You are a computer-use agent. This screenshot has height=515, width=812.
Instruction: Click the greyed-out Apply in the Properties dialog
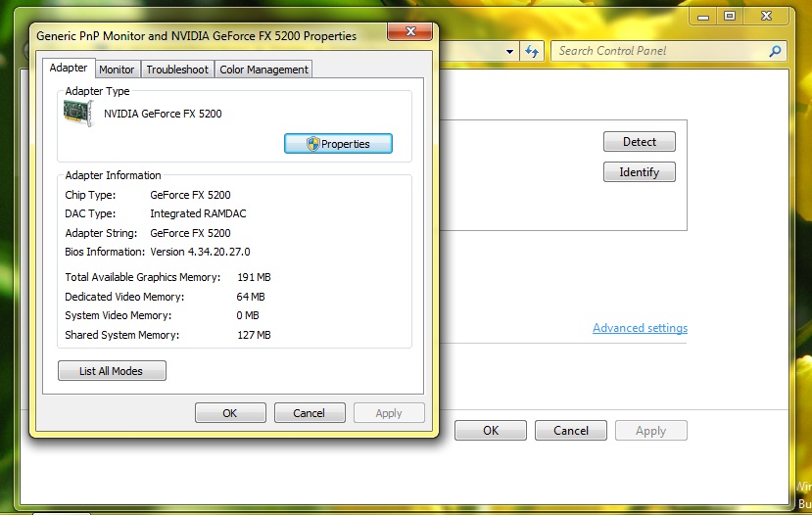point(389,413)
